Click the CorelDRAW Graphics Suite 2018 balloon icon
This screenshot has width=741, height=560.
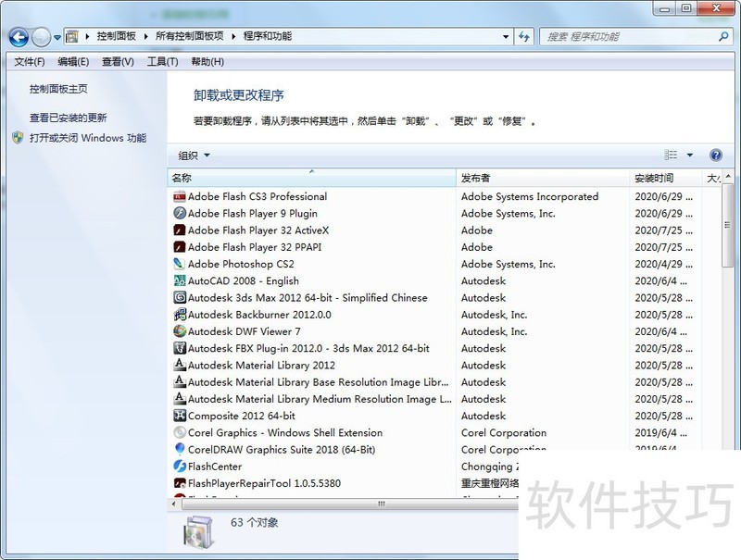coord(180,450)
